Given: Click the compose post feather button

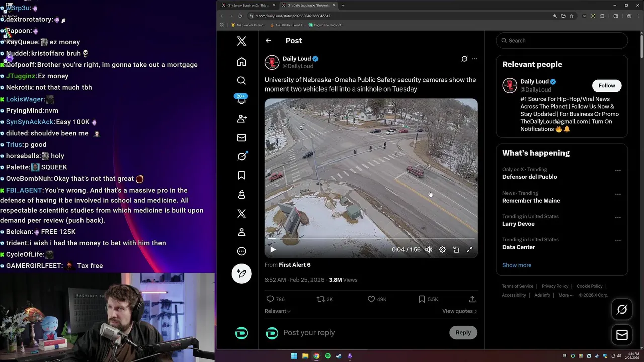Looking at the screenshot, I should 242,274.
